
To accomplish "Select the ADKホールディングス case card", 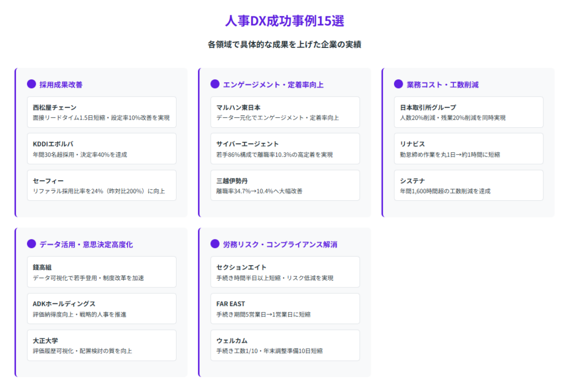I will coord(102,309).
